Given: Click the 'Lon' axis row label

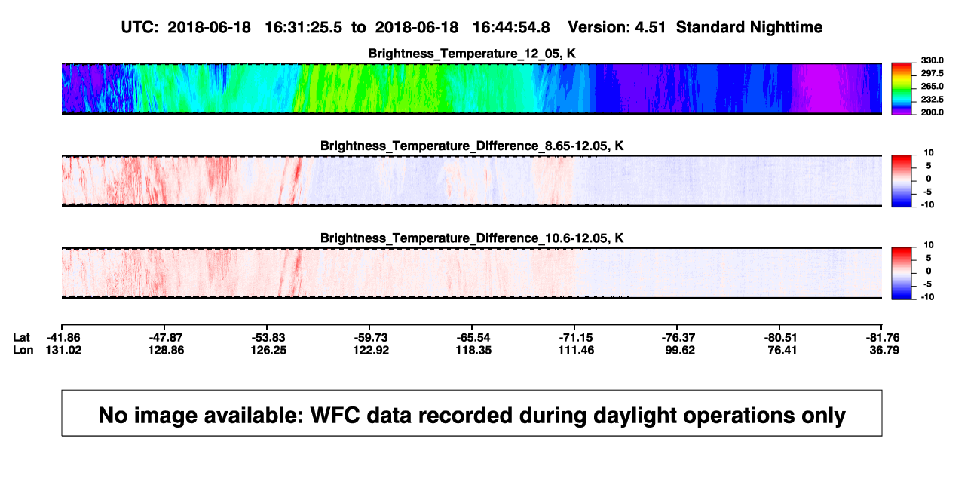Looking at the screenshot, I should (22, 351).
